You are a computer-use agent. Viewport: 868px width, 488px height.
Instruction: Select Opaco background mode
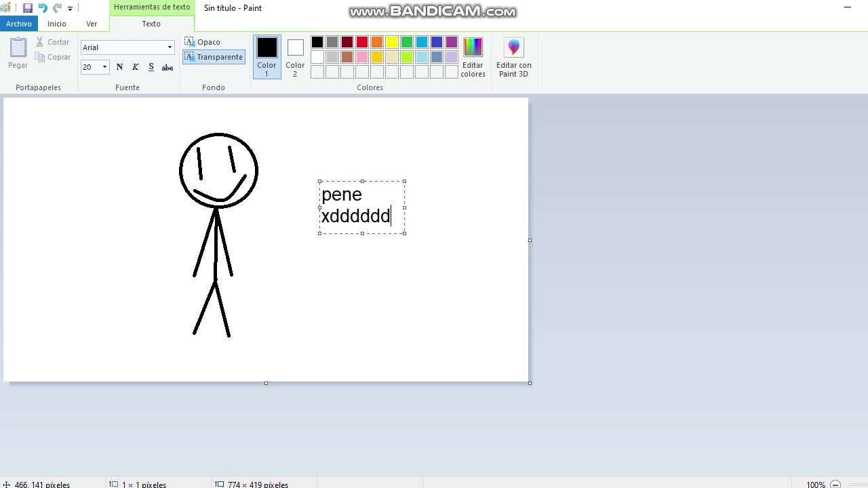coord(203,42)
